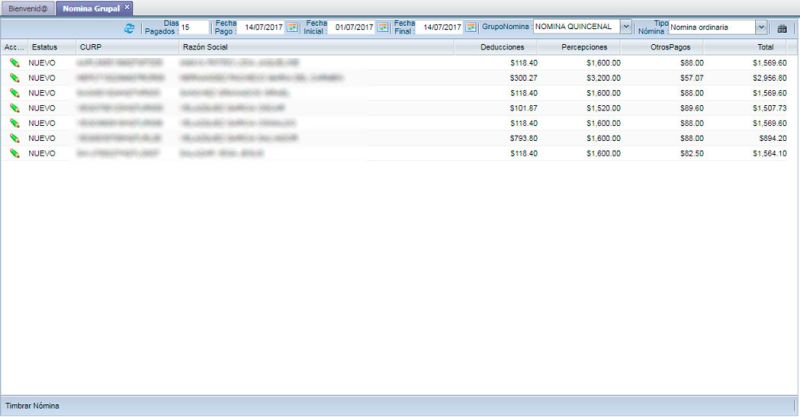Click the edit icon for the $2,956.80 row
800x417 pixels.
coord(14,77)
